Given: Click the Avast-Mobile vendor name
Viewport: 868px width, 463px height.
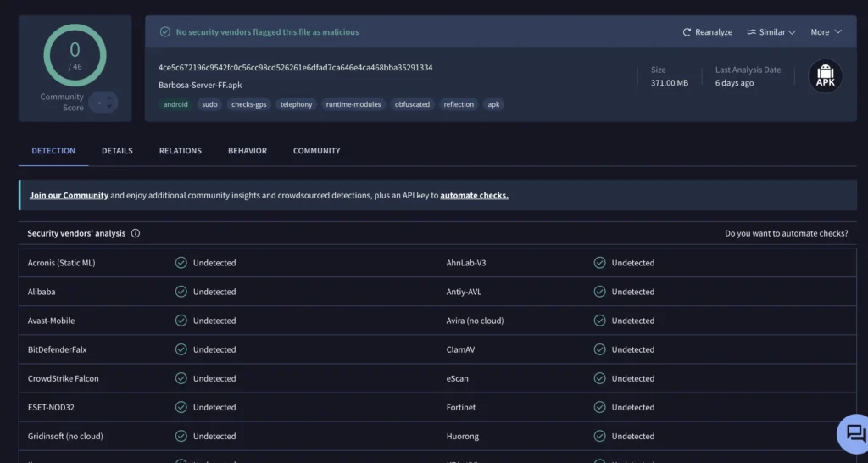Looking at the screenshot, I should coord(51,320).
